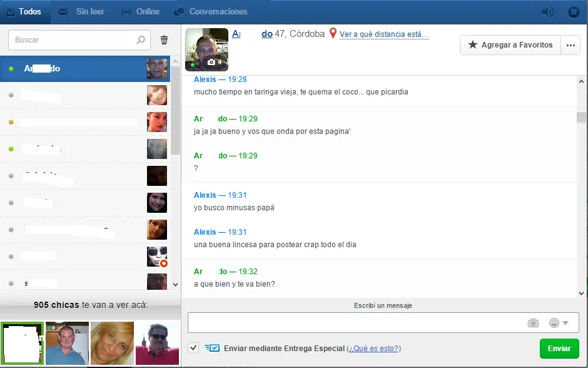
Task: Click the speech bubbles icon beside Conversaciones
Action: (x=179, y=12)
